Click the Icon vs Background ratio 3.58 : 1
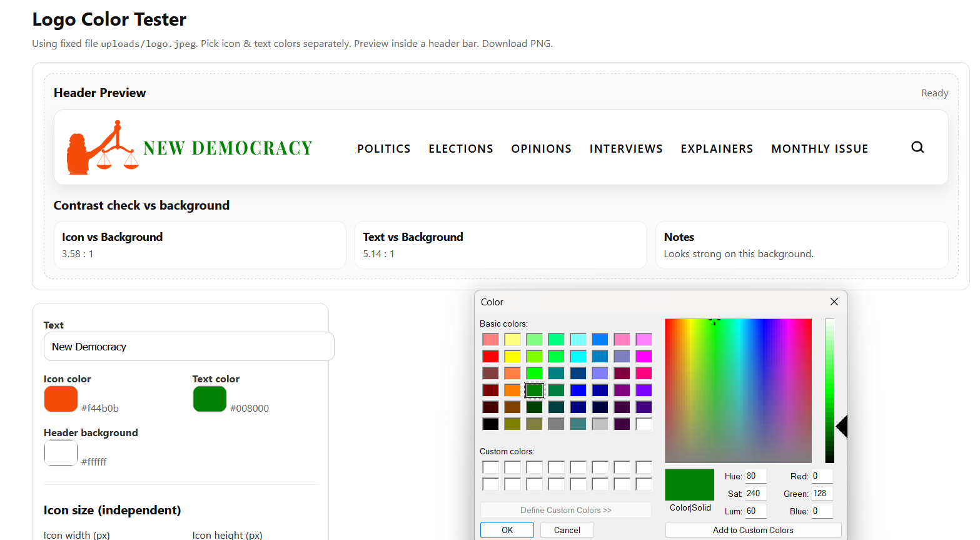The width and height of the screenshot is (980, 540). (78, 254)
